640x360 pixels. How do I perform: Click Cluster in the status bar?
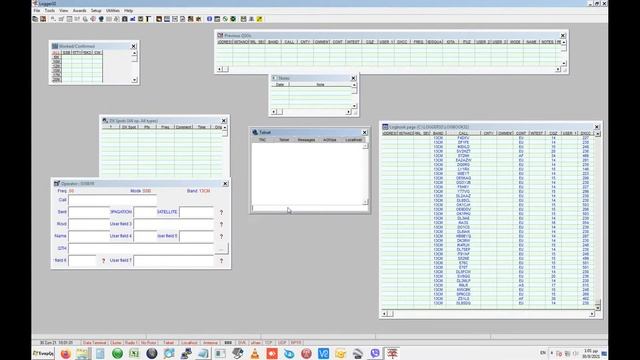tap(116, 343)
